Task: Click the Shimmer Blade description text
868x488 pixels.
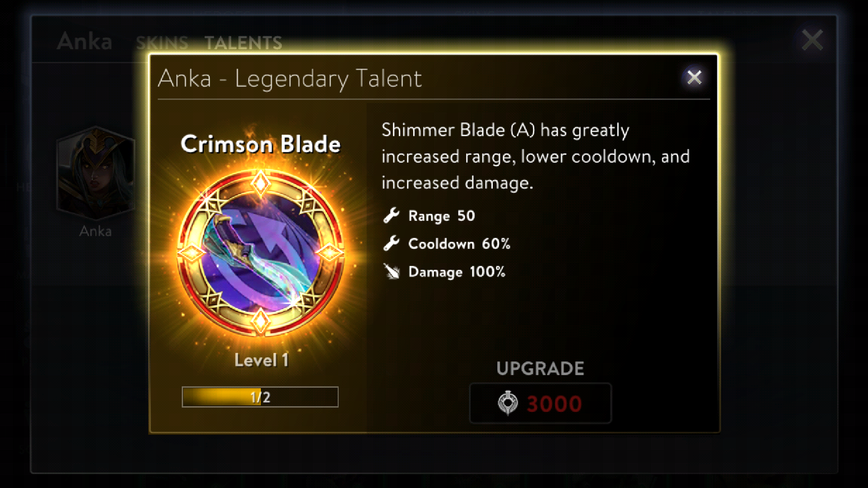Action: coord(536,156)
